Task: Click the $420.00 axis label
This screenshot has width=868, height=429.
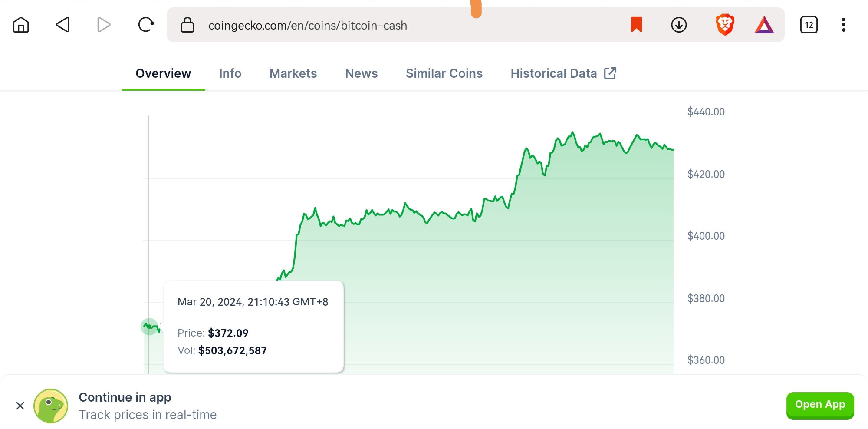Action: coord(706,174)
